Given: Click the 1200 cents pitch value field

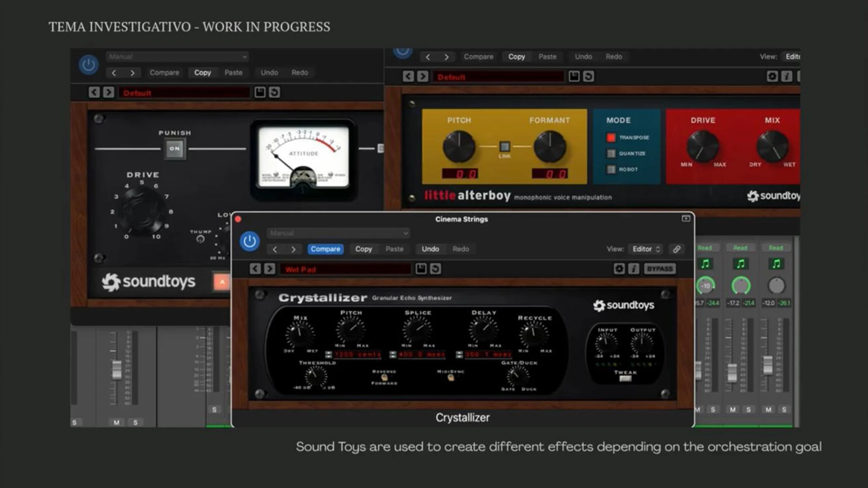Looking at the screenshot, I should 357,355.
